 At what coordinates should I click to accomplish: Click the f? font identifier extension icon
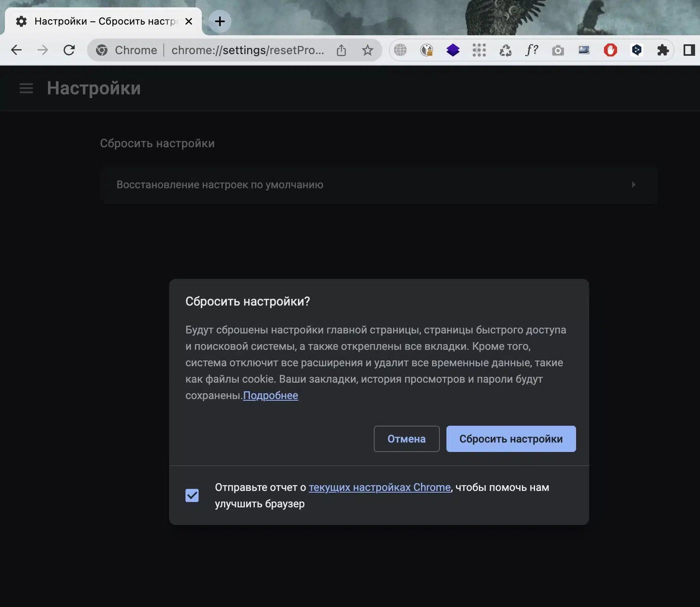531,50
